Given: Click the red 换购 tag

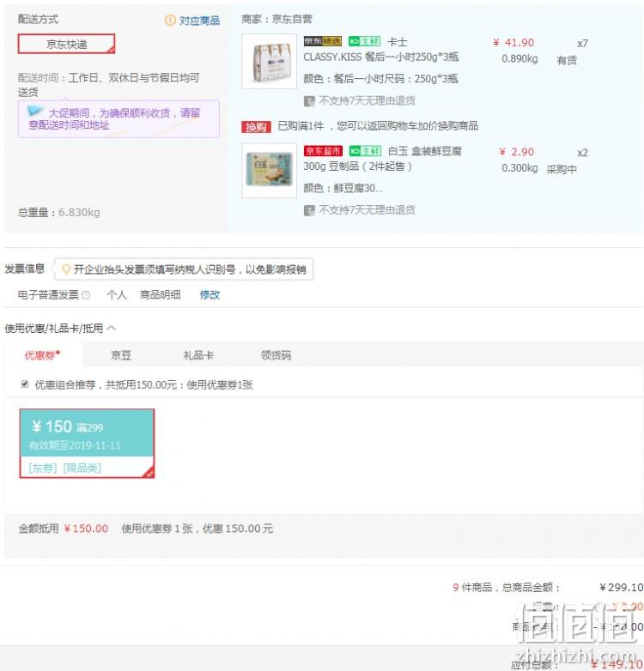Looking at the screenshot, I should pyautogui.click(x=256, y=127).
